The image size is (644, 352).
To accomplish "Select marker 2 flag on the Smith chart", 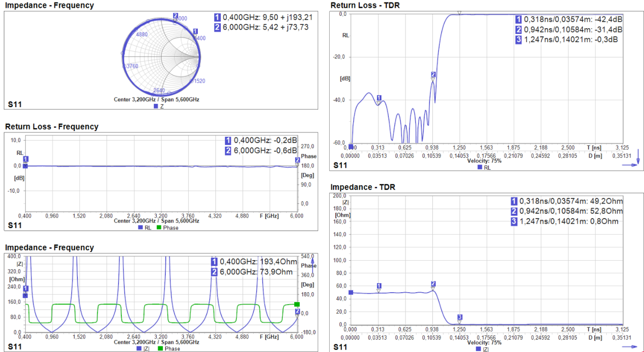I will (x=174, y=15).
